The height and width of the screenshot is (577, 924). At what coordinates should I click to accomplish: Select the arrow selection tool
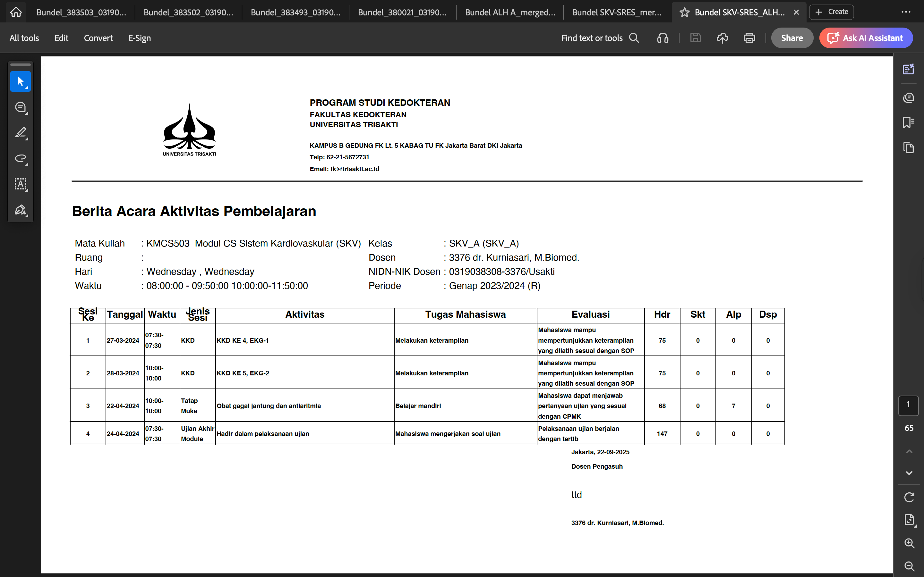[20, 81]
